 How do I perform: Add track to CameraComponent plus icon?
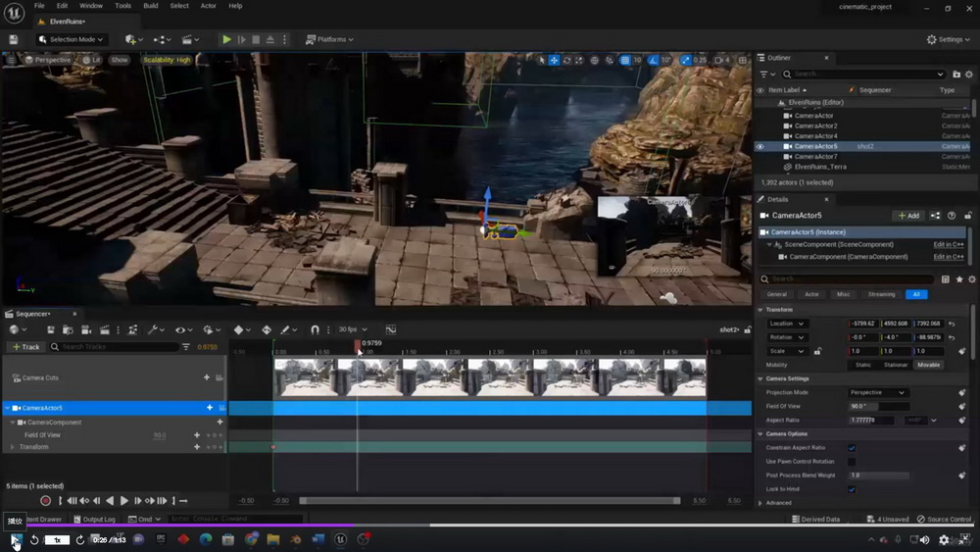[220, 422]
